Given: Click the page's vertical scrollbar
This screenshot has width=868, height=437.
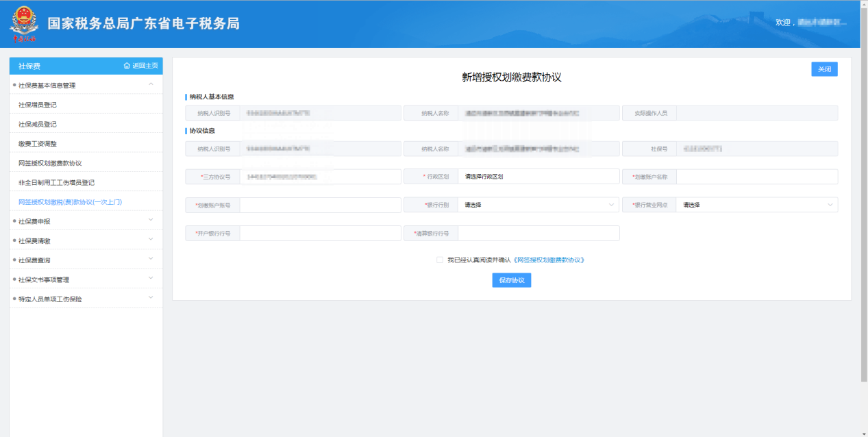Looking at the screenshot, I should tap(864, 205).
